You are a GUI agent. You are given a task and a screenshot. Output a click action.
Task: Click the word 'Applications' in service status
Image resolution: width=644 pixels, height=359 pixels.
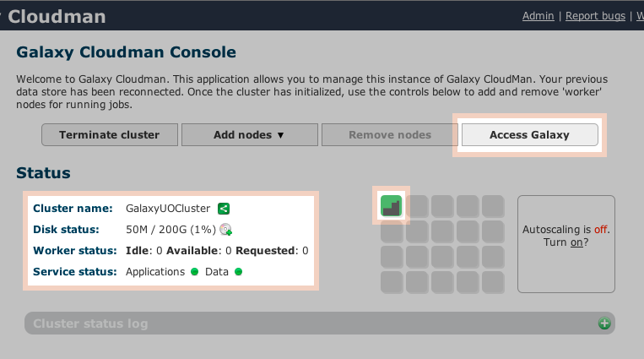(x=155, y=272)
